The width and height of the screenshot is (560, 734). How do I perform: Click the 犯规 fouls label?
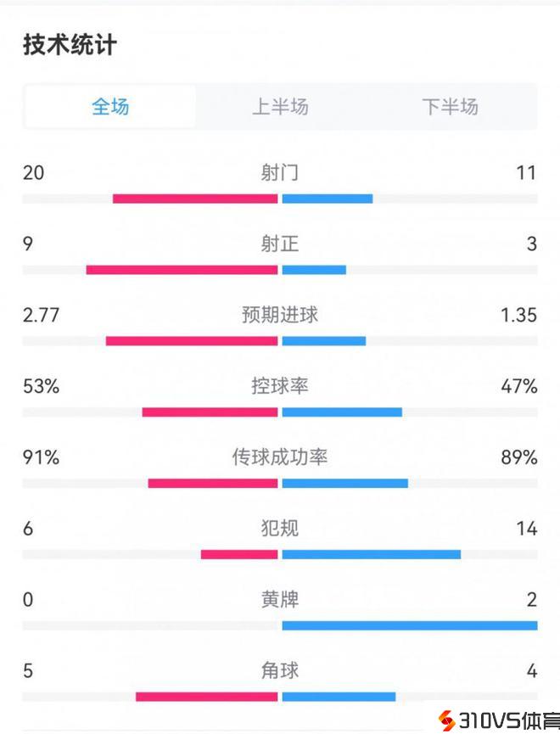pyautogui.click(x=280, y=529)
